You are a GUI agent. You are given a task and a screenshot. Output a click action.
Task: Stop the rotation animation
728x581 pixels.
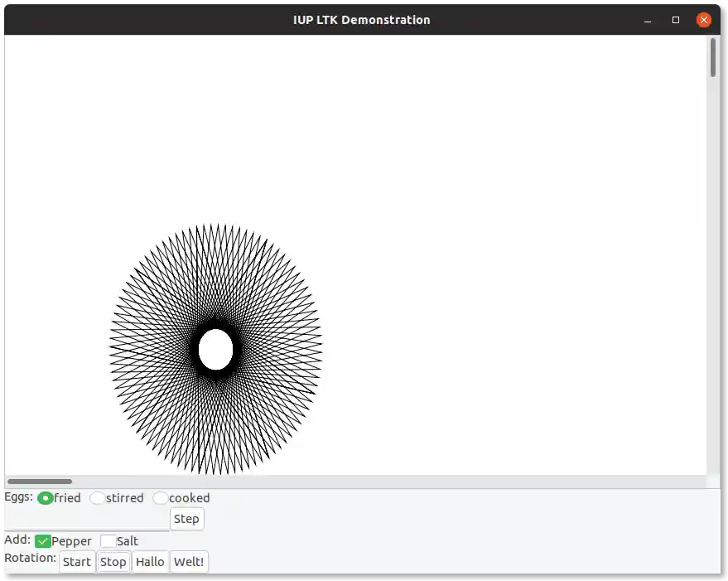(x=113, y=561)
